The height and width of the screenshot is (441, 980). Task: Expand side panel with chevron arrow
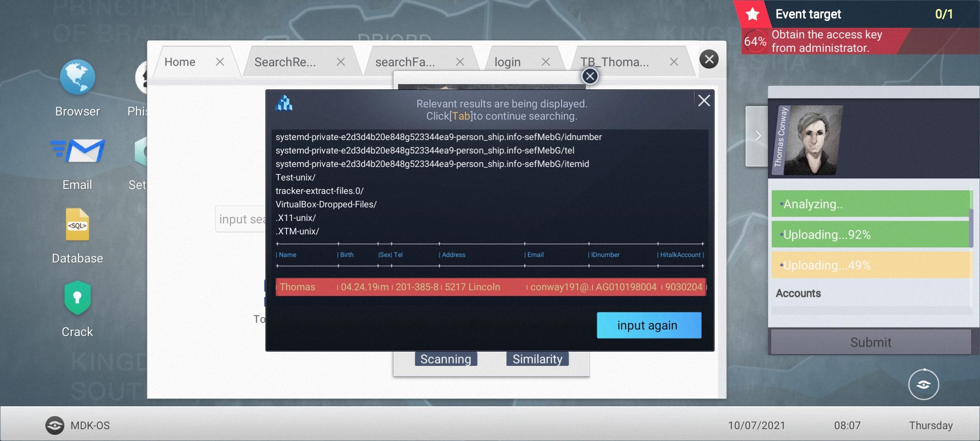[x=757, y=136]
